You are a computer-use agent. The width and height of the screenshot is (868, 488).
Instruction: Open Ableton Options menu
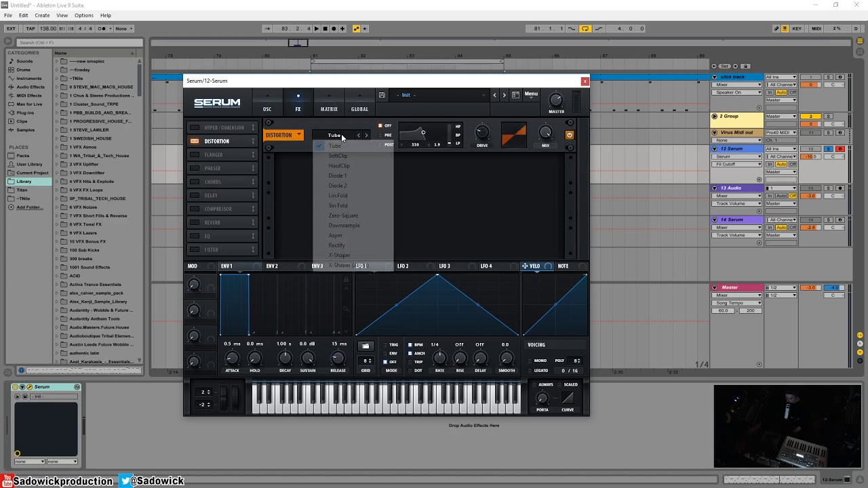point(84,15)
